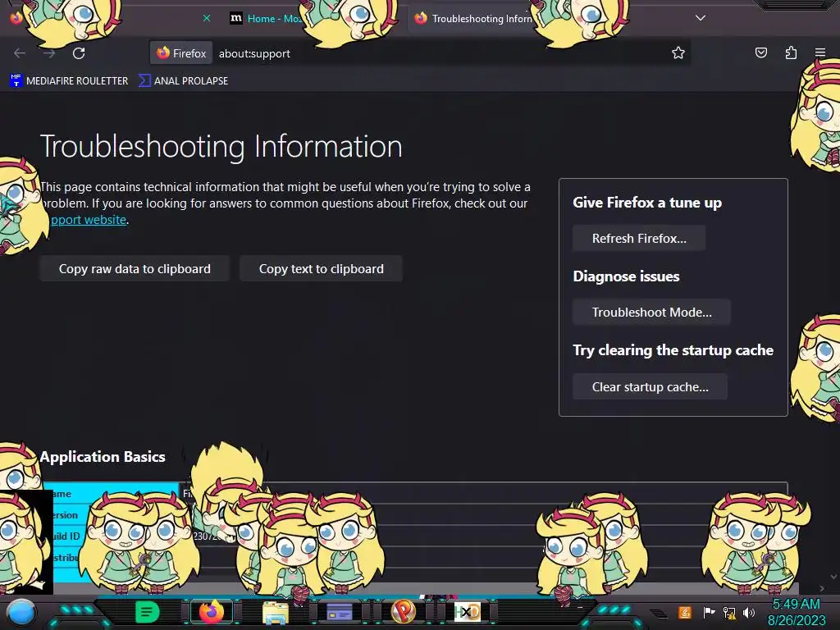This screenshot has width=840, height=630.
Task: Click the Give Firefox a tune up heading
Action: (x=647, y=203)
